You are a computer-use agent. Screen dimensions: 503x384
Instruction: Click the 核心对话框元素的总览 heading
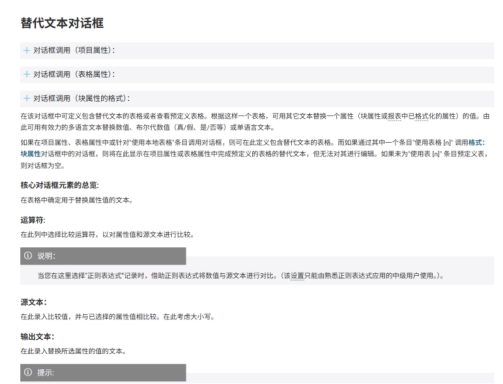pos(60,185)
